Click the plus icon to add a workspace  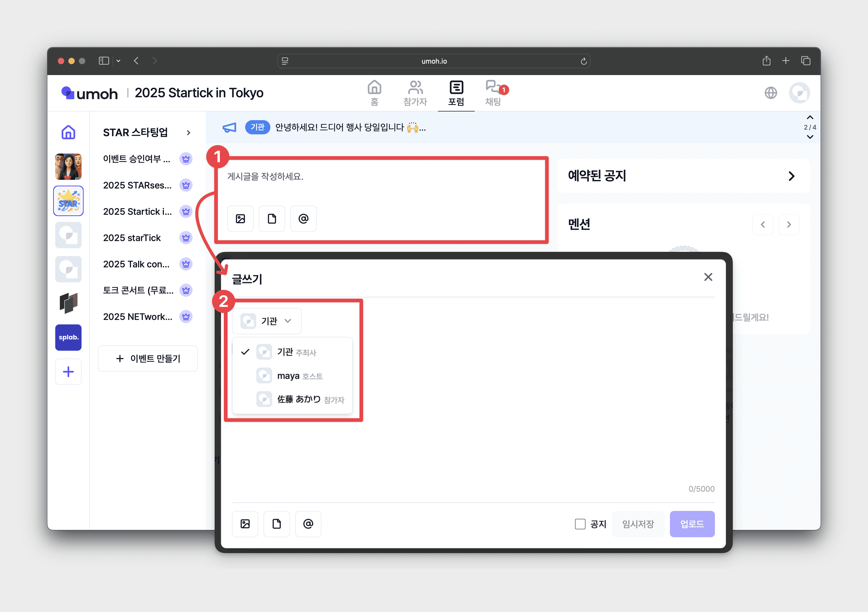pos(68,372)
